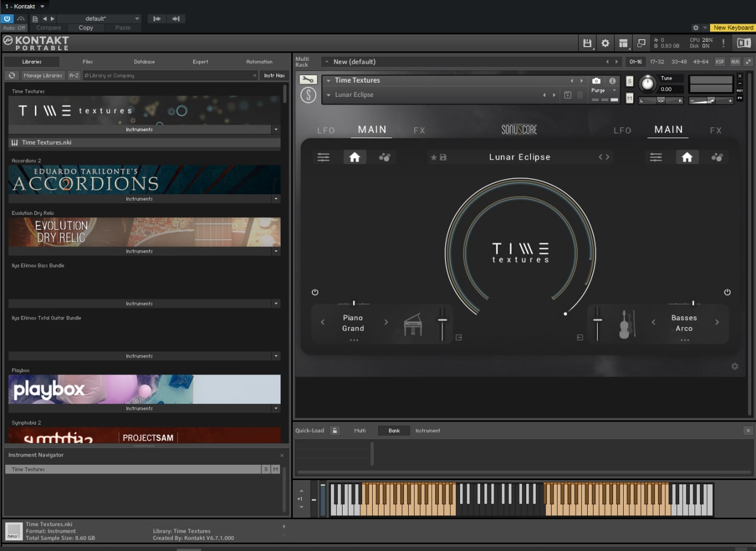
Task: Click the KSP button
Action: [720, 61]
